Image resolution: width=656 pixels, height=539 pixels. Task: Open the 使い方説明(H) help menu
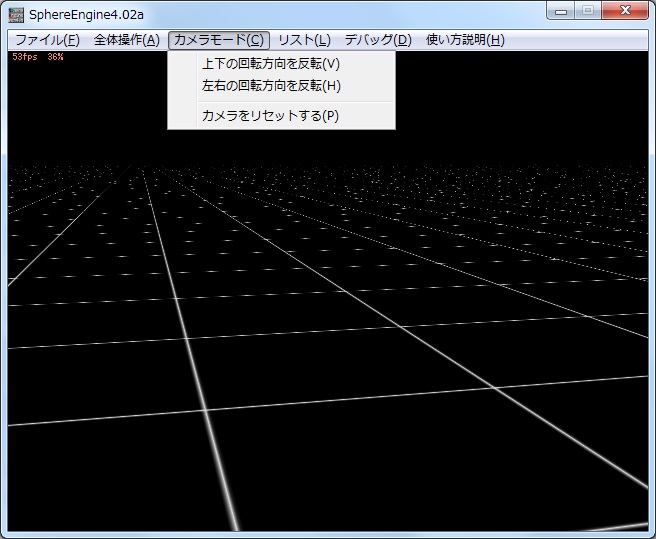(465, 40)
